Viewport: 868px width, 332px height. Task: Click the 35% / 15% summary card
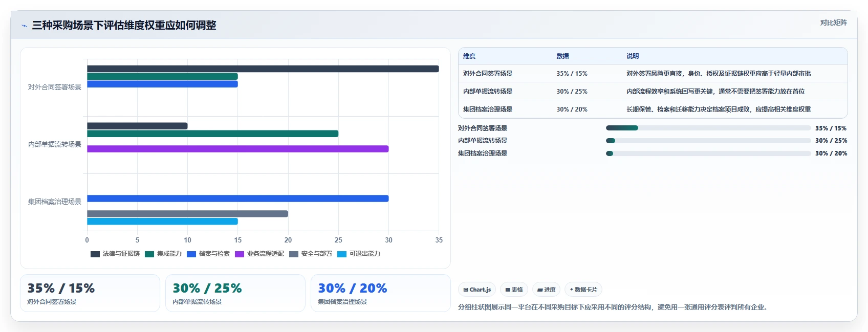(90, 293)
